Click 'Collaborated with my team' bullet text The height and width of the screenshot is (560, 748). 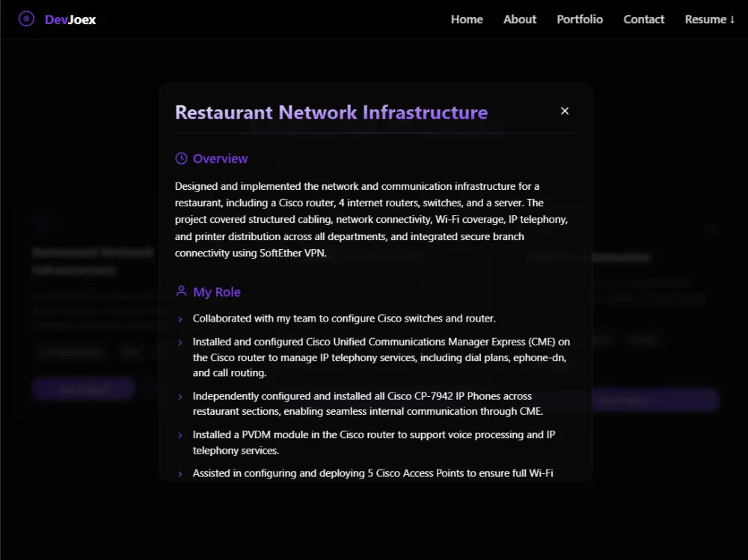pos(344,319)
